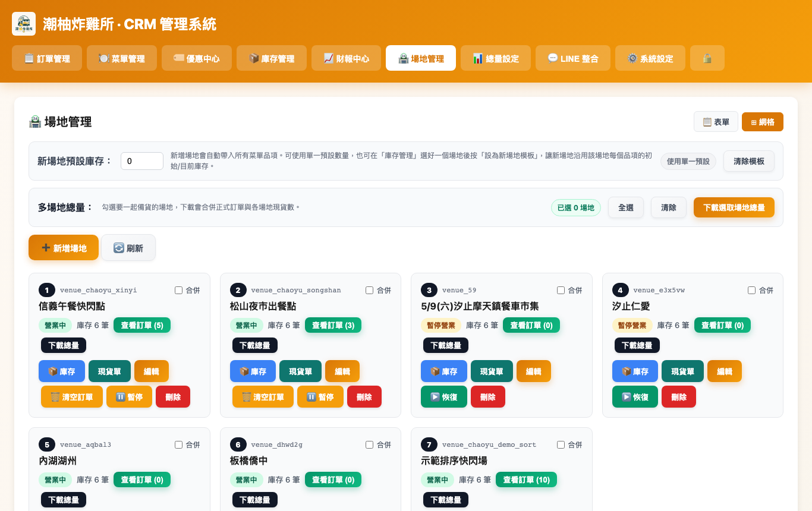
Task: Clear orders (清空訂單) for 信義午餐快閃點
Action: click(72, 397)
